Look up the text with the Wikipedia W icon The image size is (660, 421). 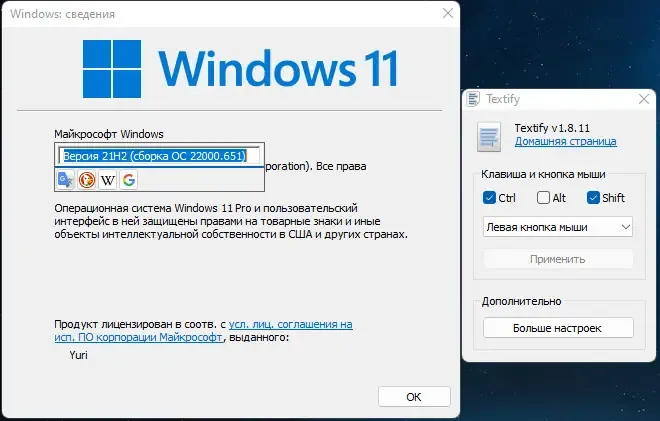click(108, 180)
